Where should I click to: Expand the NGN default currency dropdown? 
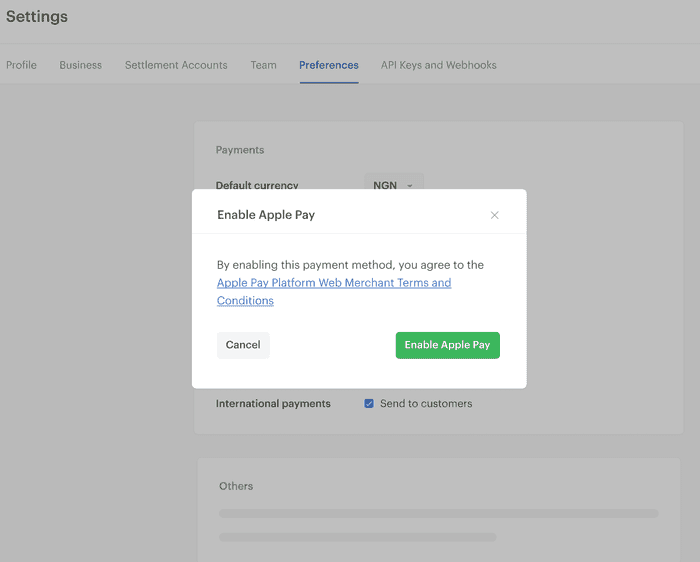pos(393,185)
